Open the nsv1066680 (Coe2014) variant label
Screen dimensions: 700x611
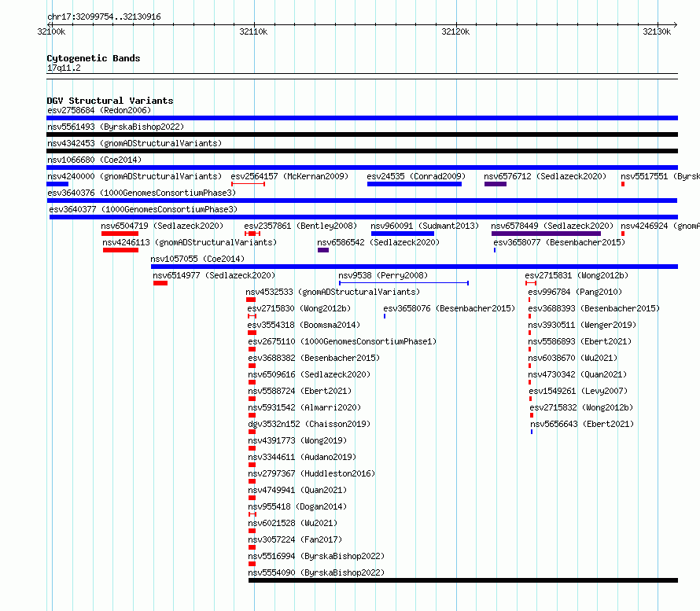[94, 160]
